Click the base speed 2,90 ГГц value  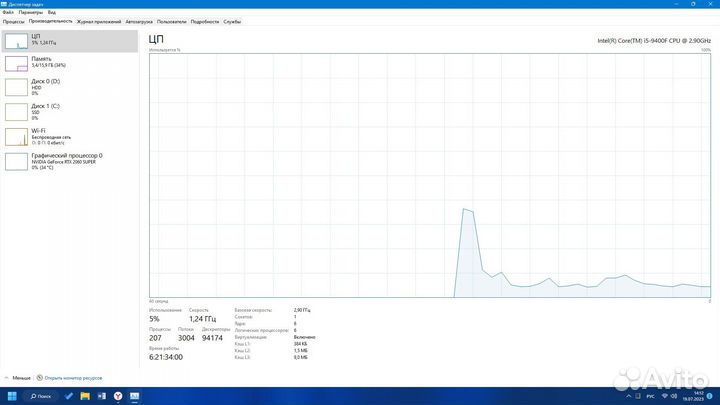click(302, 310)
